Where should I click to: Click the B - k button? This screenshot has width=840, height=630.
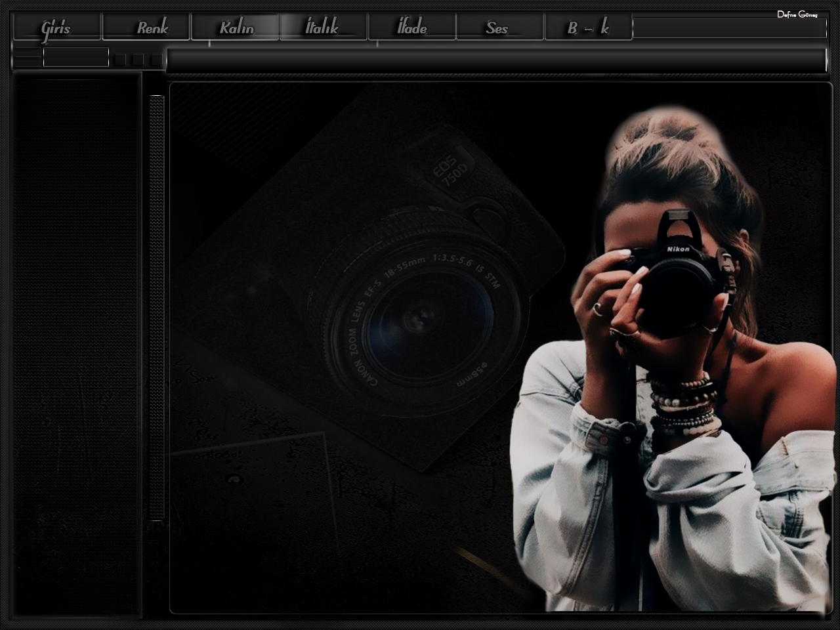588,28
